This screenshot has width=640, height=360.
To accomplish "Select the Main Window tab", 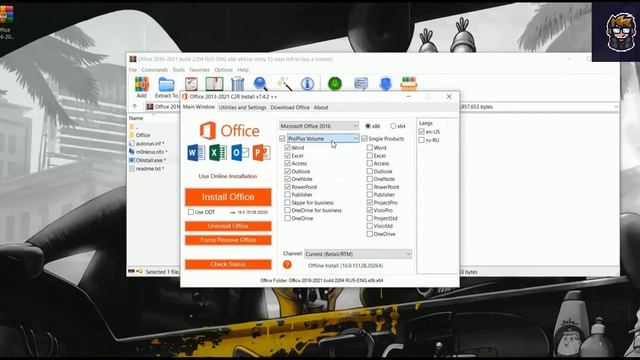I will click(199, 107).
